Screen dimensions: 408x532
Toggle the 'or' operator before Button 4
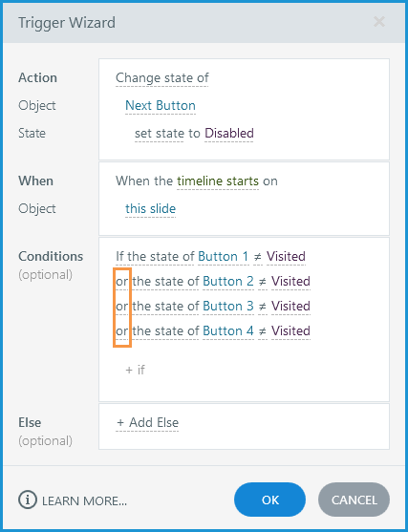(122, 330)
